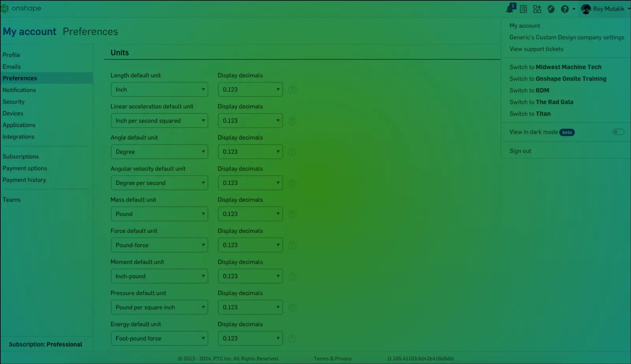The image size is (631, 364).
Task: Open the App Store grid icon
Action: [x=537, y=9]
